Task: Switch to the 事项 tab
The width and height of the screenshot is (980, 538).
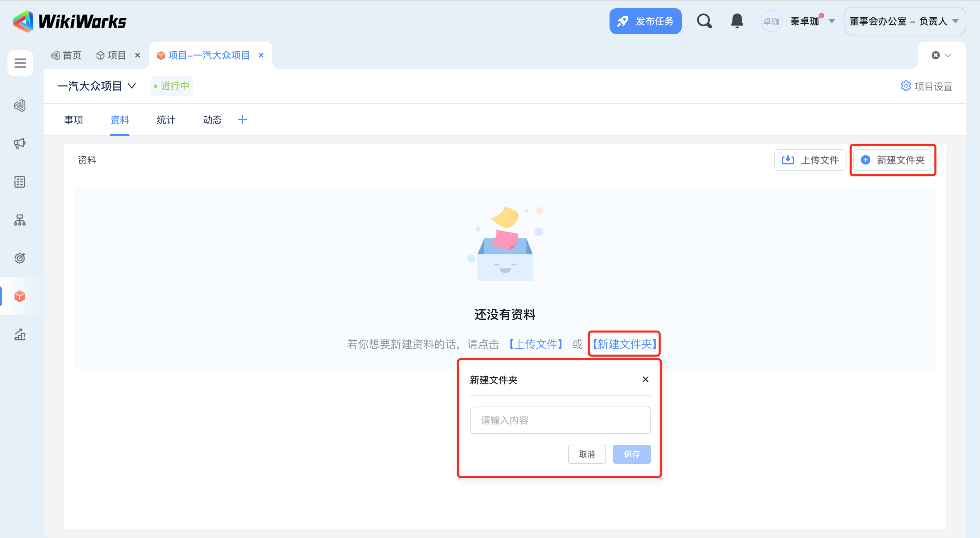Action: point(74,120)
